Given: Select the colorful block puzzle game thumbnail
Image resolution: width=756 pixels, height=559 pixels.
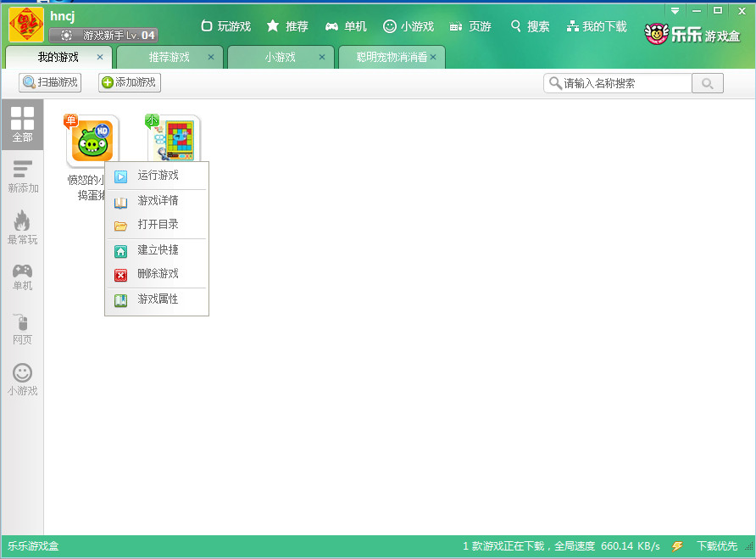Looking at the screenshot, I should coord(173,139).
